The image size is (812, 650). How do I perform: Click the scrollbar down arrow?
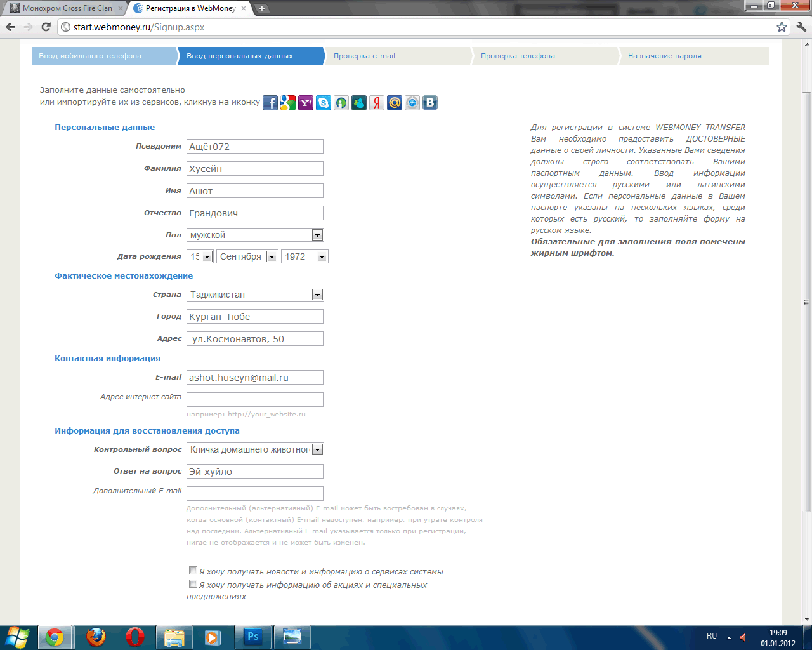807,618
